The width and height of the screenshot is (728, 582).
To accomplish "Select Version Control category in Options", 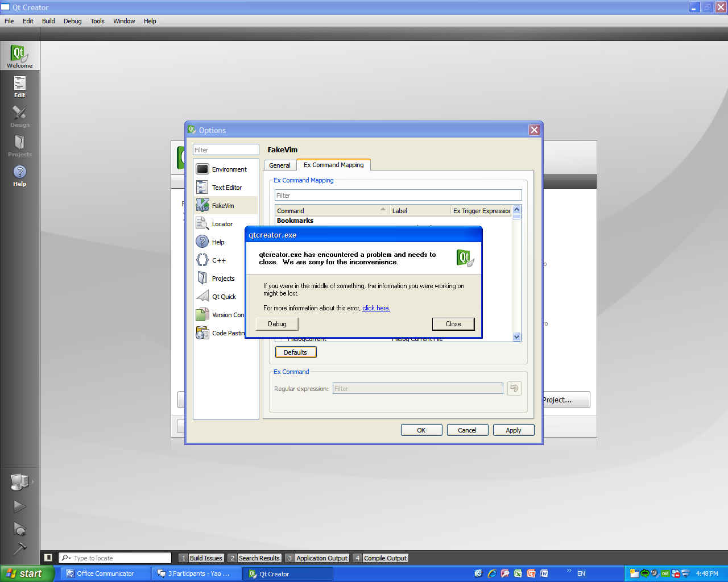I will [x=220, y=315].
